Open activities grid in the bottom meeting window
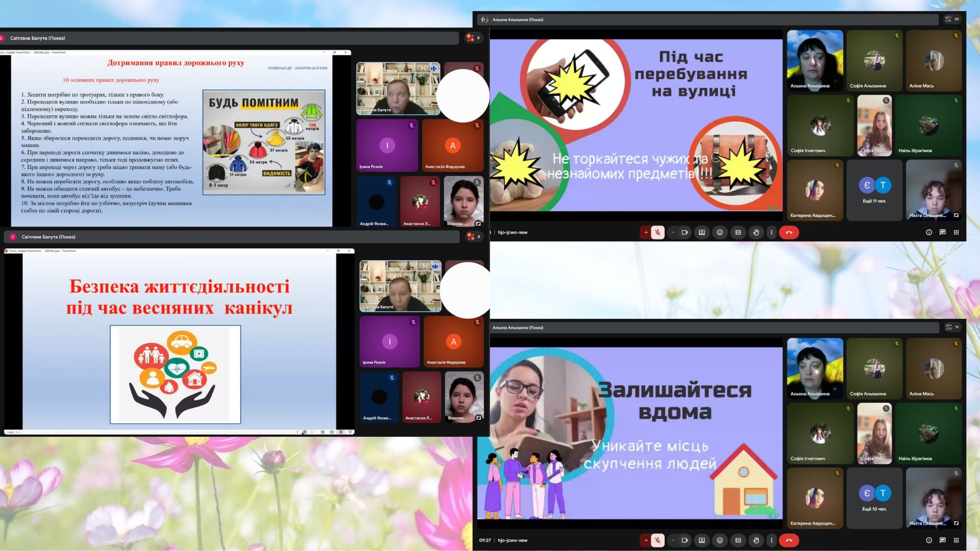This screenshot has width=980, height=551. [x=956, y=540]
